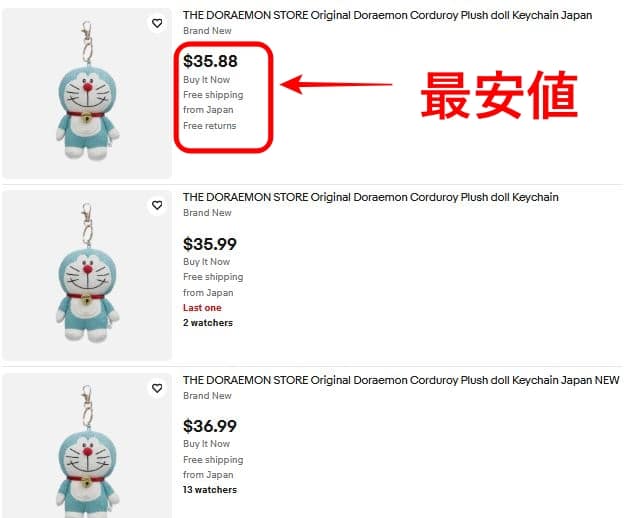The height and width of the screenshot is (518, 631).
Task: Click the $36.99 price
Action: [210, 426]
